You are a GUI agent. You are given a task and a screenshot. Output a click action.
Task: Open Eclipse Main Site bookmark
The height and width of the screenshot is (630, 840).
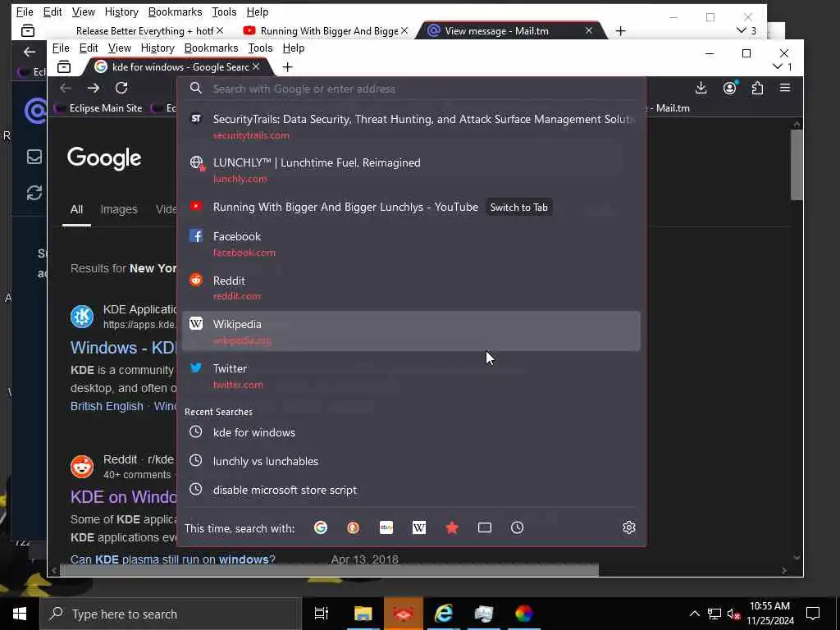pos(98,108)
